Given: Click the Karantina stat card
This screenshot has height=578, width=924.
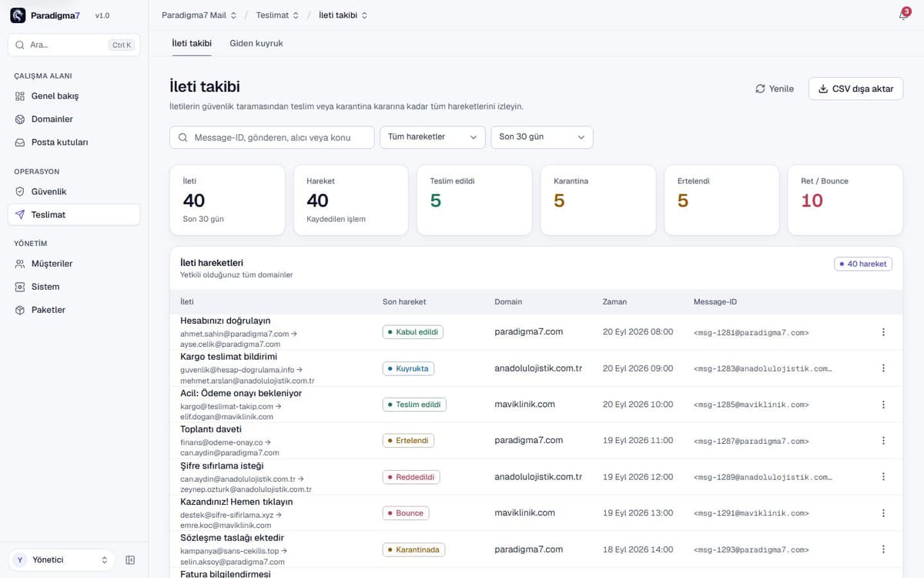Looking at the screenshot, I should [598, 200].
